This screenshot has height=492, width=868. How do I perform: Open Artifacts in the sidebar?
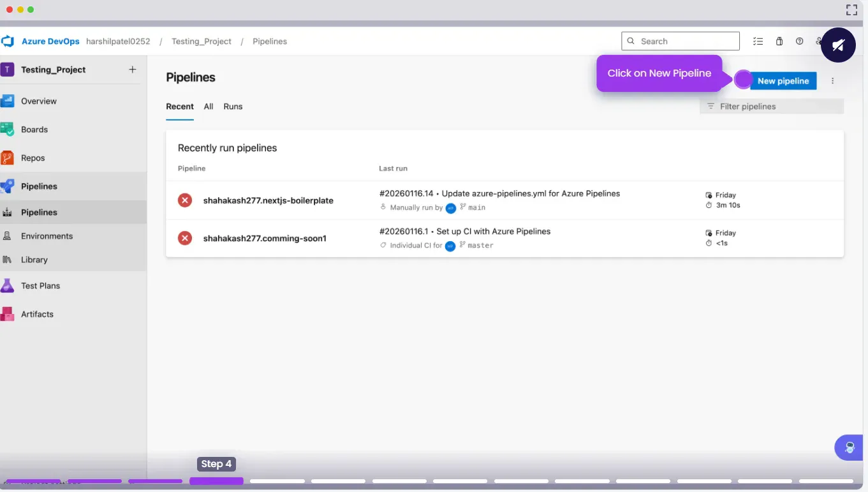click(36, 315)
